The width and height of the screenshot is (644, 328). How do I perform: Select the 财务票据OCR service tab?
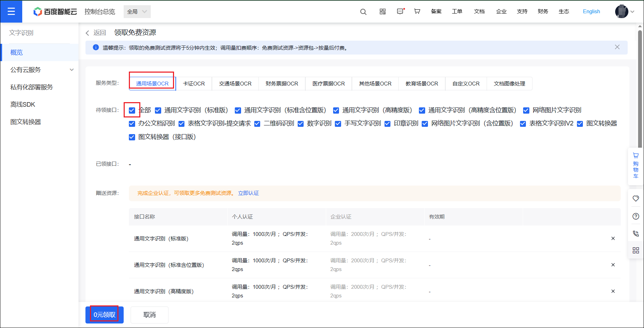click(282, 84)
